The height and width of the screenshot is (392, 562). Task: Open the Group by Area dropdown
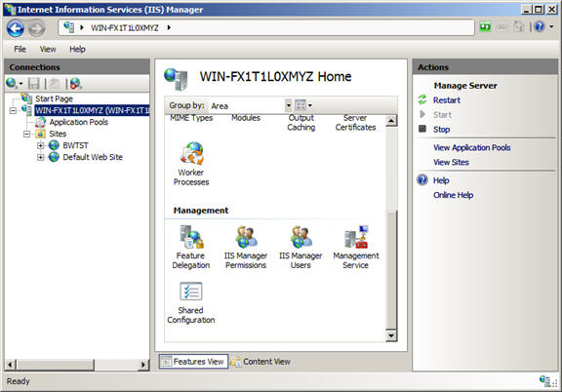click(x=288, y=105)
